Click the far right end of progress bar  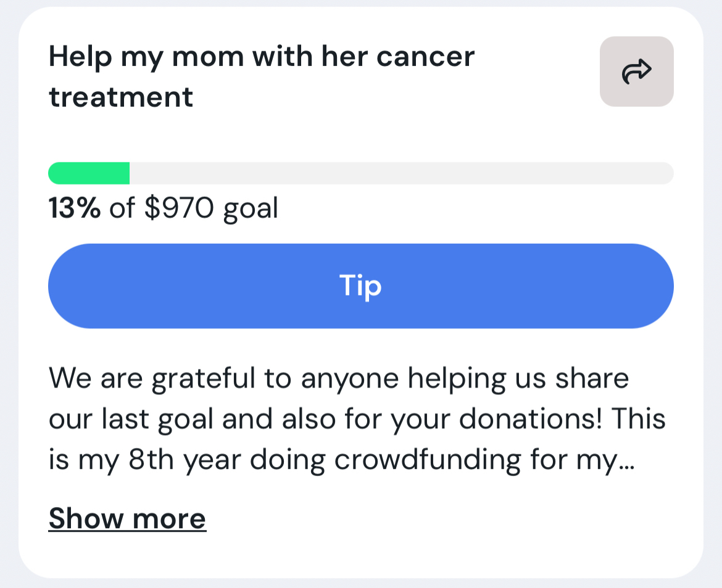pyautogui.click(x=669, y=173)
